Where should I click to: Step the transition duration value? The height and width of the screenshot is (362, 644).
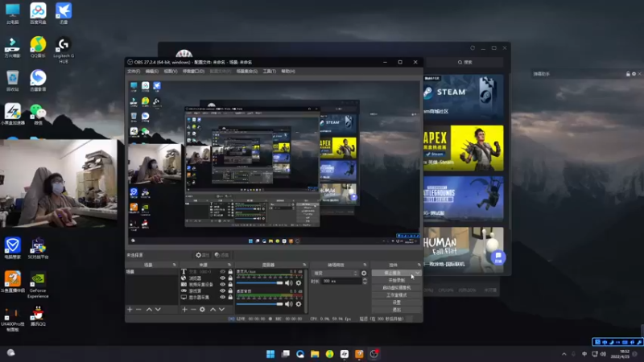coord(365,281)
